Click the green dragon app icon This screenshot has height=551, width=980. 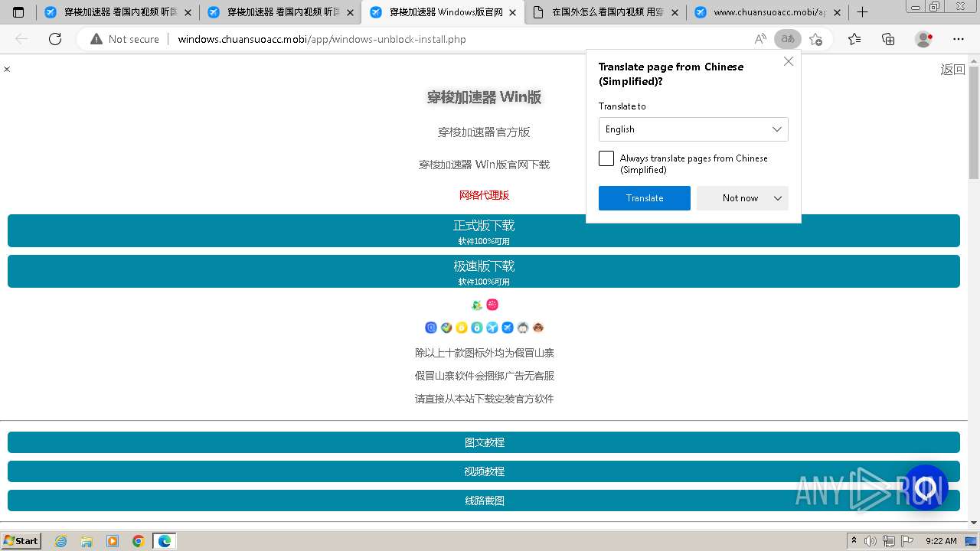pyautogui.click(x=477, y=305)
